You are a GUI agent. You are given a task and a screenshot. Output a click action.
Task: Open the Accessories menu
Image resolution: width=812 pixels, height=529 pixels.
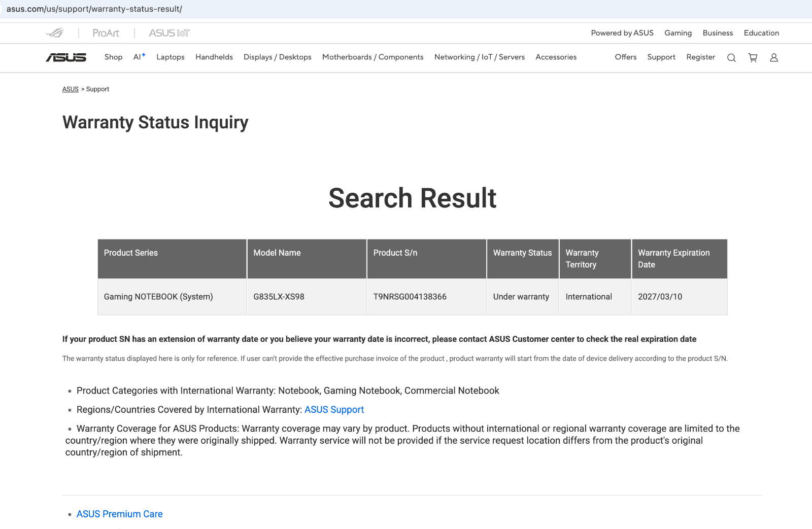[556, 57]
